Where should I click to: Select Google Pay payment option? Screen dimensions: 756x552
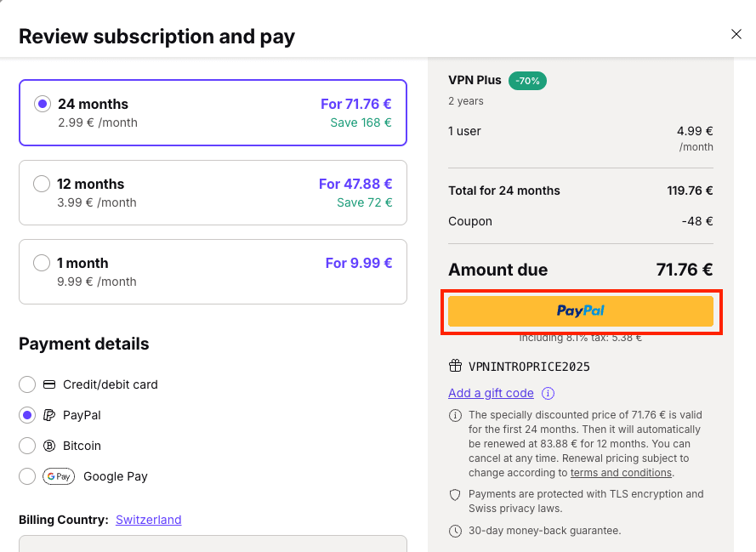click(x=27, y=476)
